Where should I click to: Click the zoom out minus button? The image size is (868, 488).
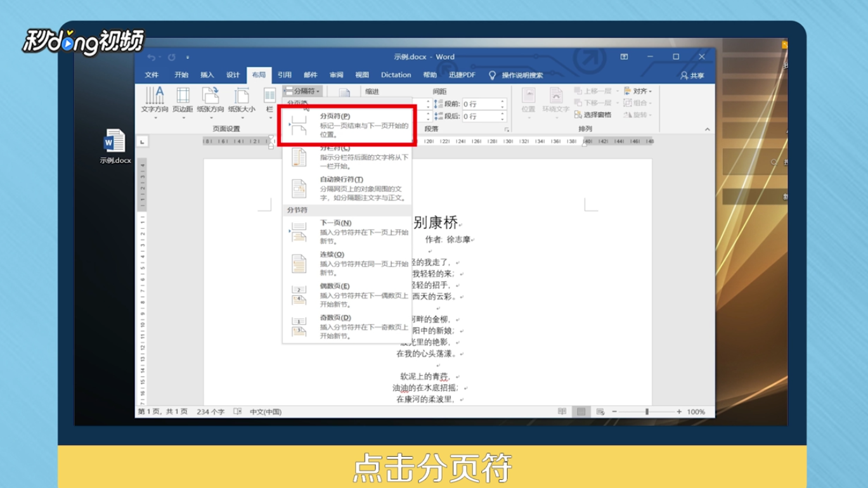coord(614,412)
